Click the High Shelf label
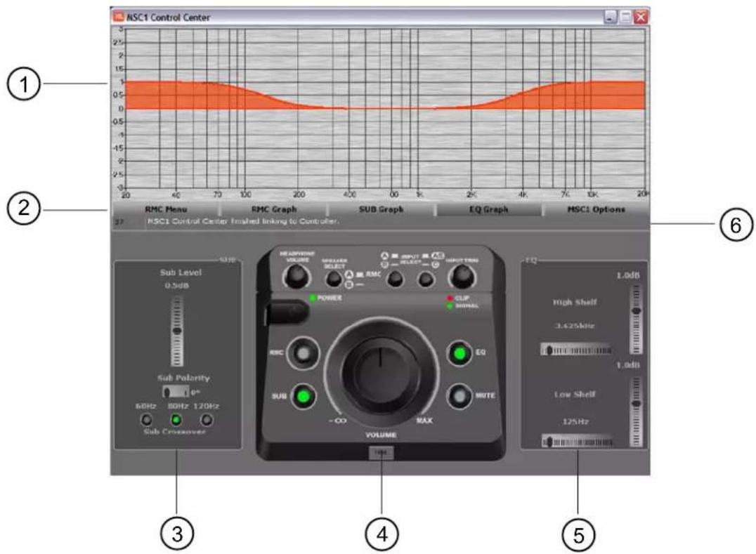The height and width of the screenshot is (554, 756). click(x=575, y=302)
